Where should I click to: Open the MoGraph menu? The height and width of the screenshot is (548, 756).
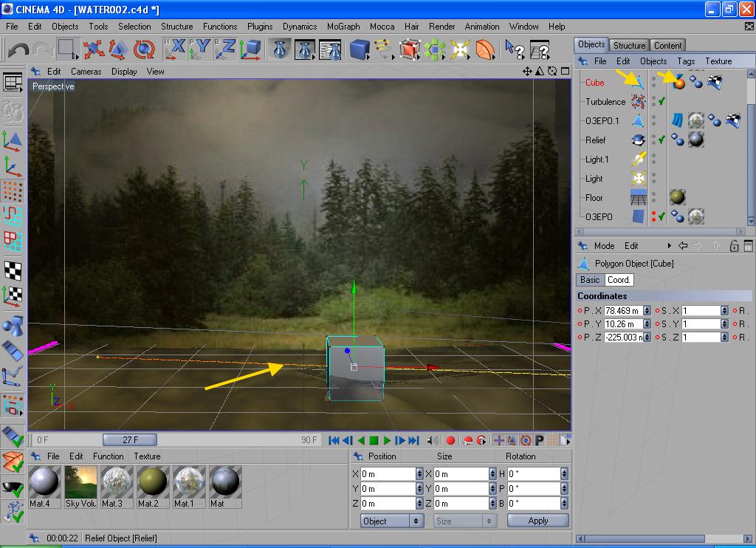[343, 27]
